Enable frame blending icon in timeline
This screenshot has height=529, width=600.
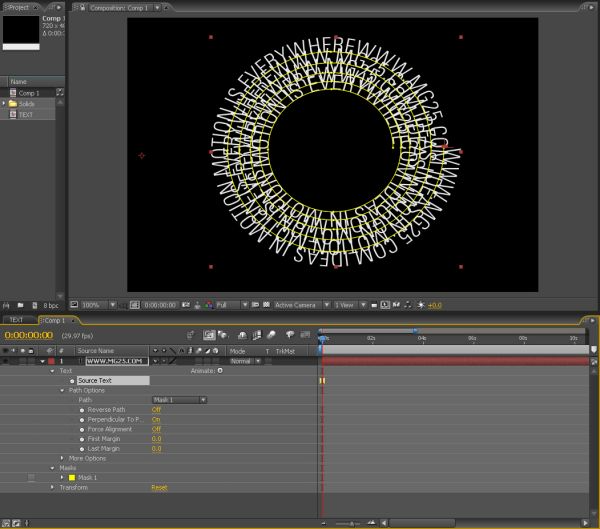(x=257, y=335)
